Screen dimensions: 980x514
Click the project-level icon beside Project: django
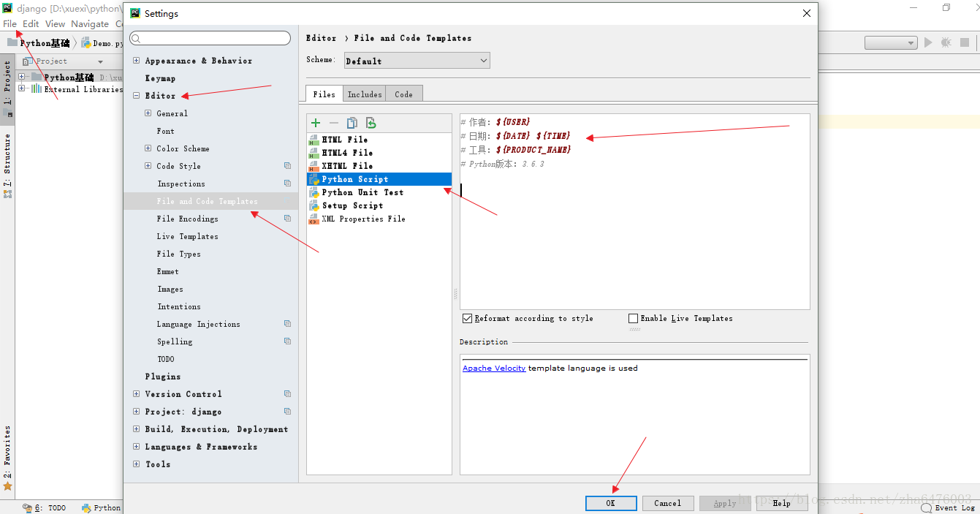pos(287,412)
